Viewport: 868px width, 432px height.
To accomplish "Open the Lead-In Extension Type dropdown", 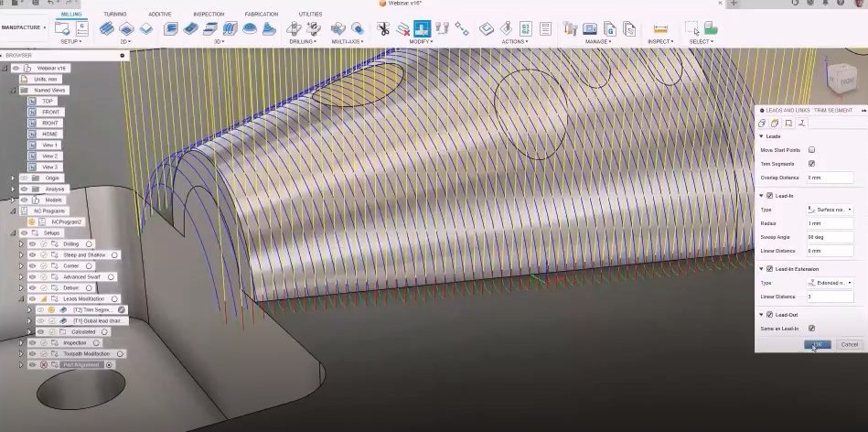I will tap(830, 283).
